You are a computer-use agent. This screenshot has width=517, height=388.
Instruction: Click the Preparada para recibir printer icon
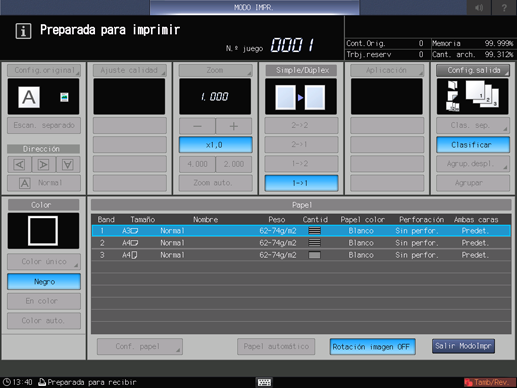(42, 382)
